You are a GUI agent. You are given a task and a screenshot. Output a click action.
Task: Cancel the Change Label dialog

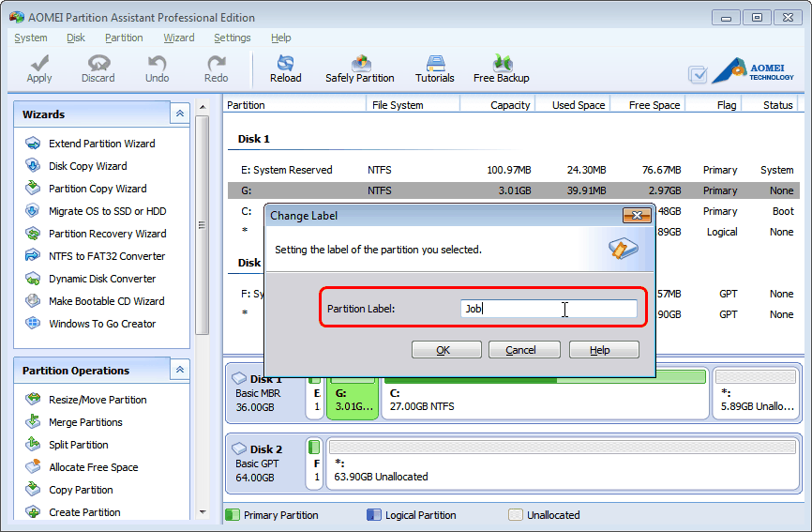[524, 350]
